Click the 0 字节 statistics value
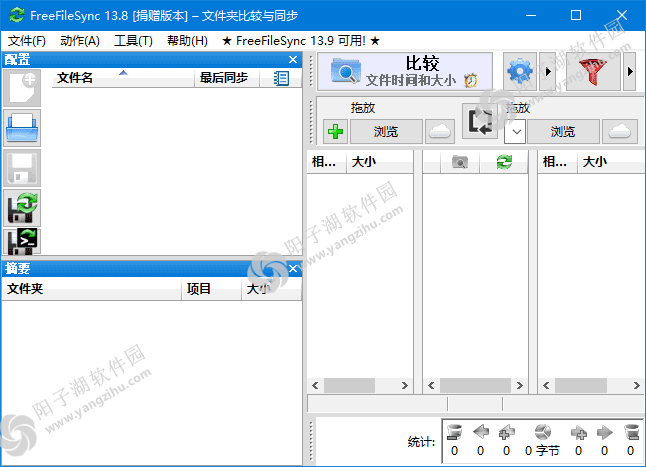 coord(542,451)
